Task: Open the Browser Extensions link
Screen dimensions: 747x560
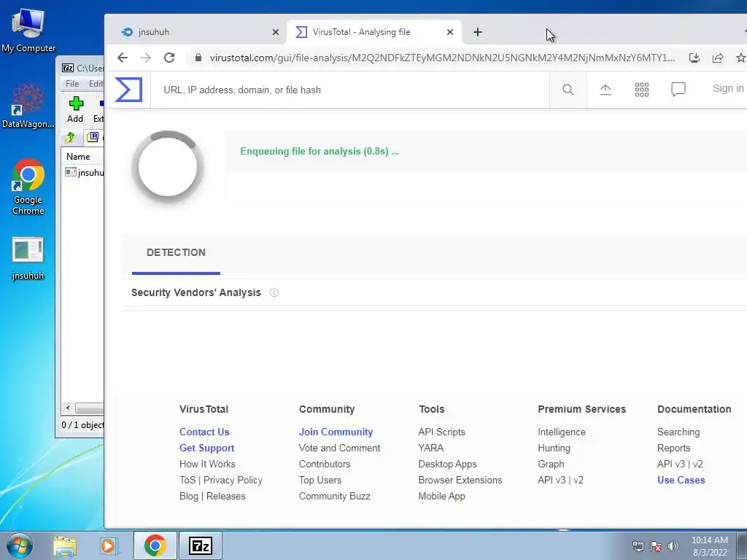Action: click(x=460, y=480)
